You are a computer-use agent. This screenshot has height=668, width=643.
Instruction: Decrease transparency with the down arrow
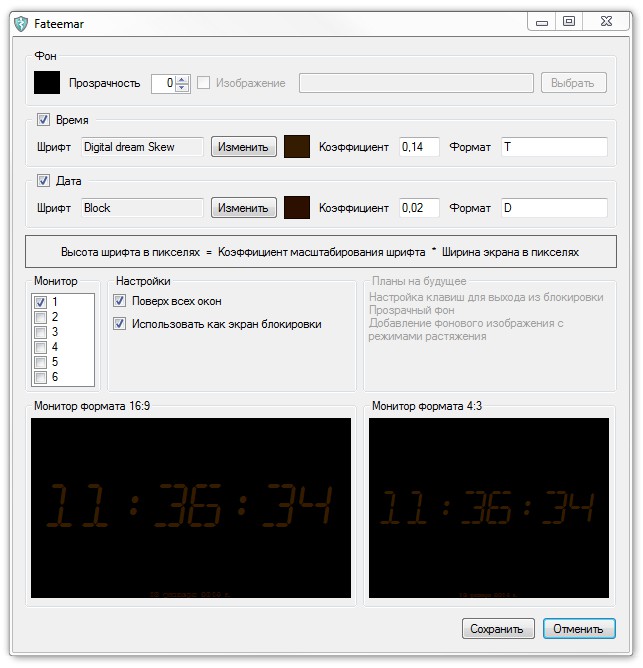tap(182, 87)
